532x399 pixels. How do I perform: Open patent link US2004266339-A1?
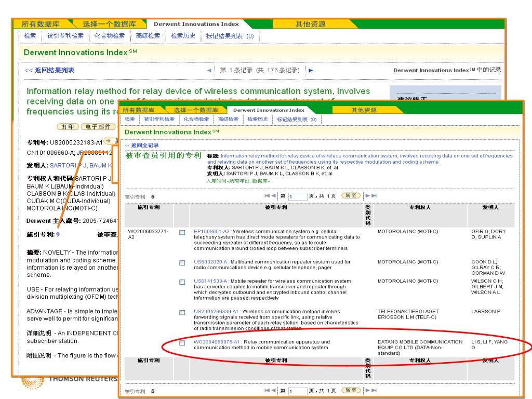pyautogui.click(x=216, y=312)
